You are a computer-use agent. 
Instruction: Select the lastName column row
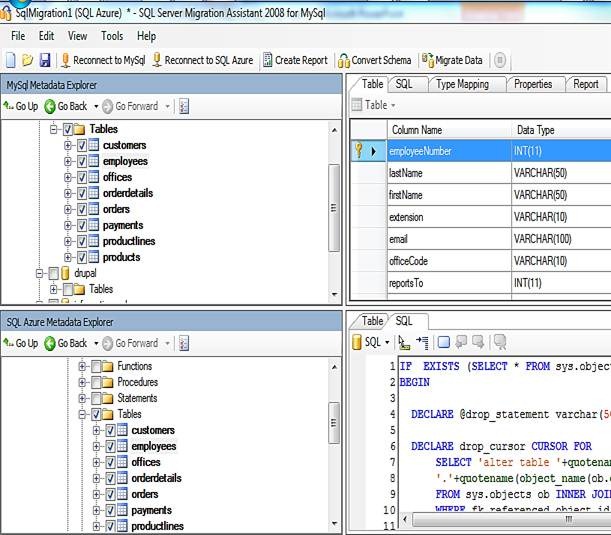coord(480,173)
